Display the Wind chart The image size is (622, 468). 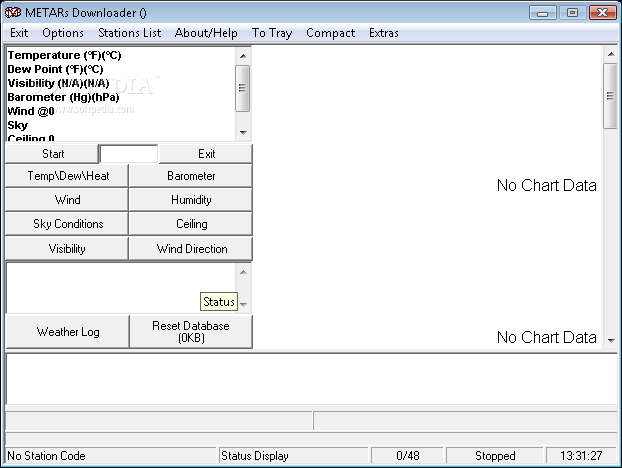(68, 200)
